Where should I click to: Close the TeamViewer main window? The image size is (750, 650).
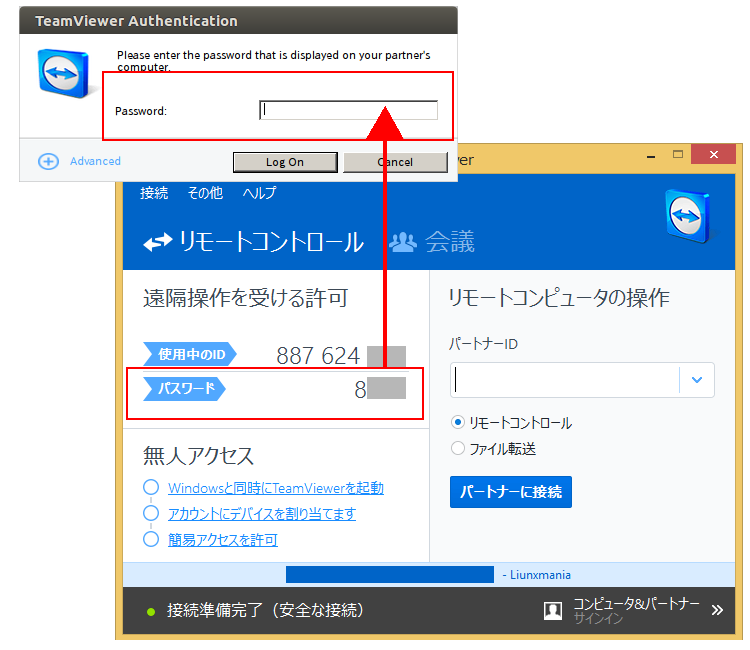coord(714,154)
